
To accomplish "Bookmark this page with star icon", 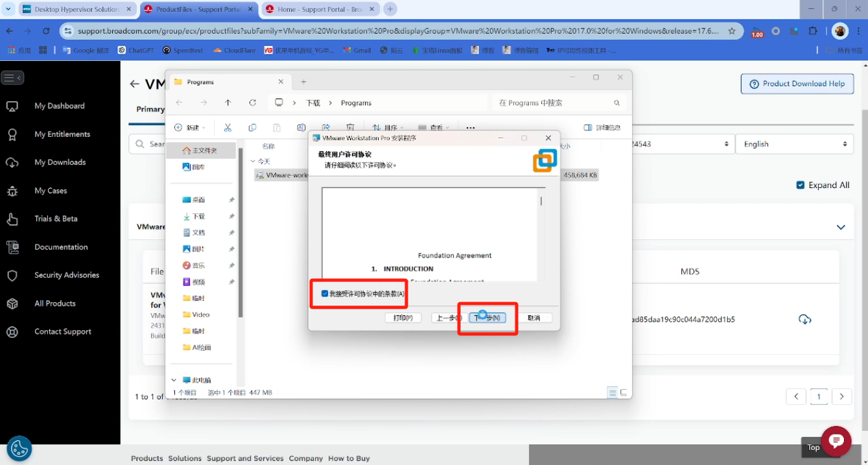I will (x=732, y=30).
